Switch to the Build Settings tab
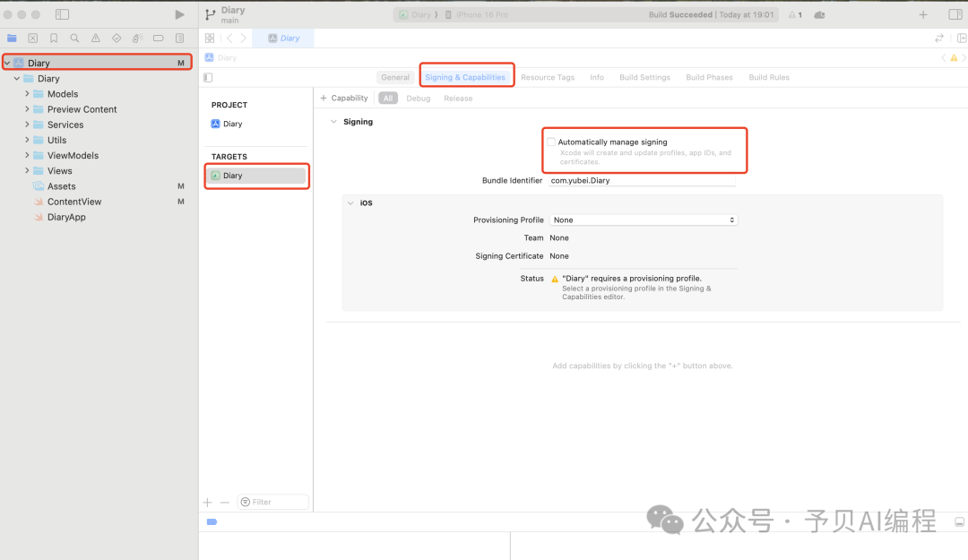Screen dimensions: 968x560 coord(644,77)
